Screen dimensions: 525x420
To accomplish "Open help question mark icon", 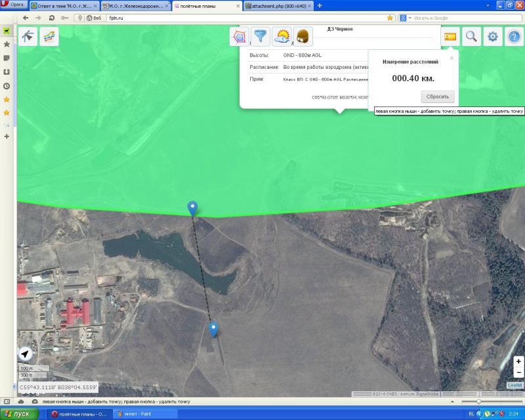I will (x=514, y=37).
